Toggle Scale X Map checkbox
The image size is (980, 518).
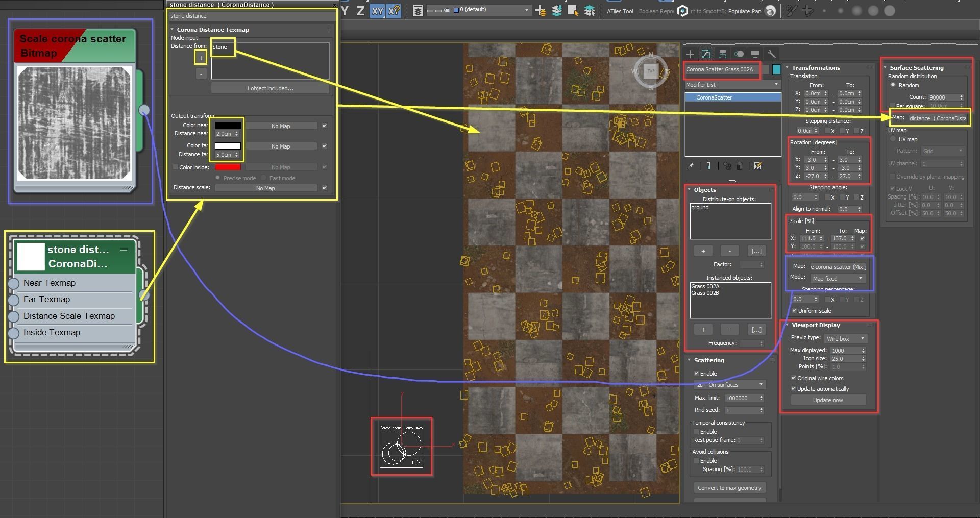coord(863,238)
